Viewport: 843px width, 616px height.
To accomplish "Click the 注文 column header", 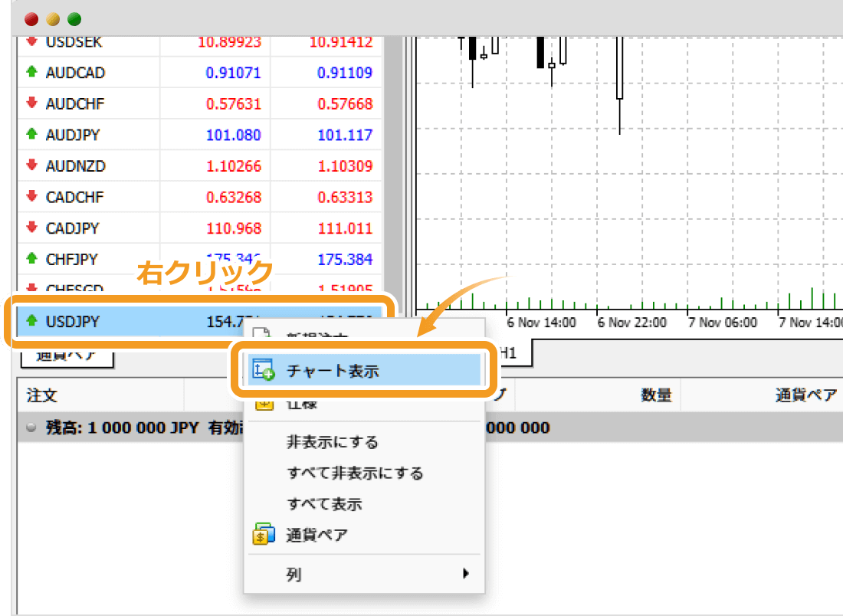I will (42, 395).
